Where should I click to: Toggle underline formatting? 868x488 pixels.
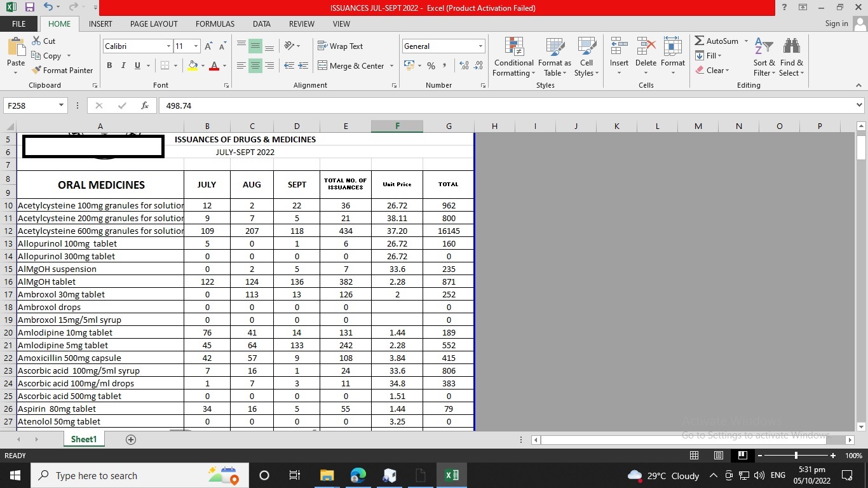coord(137,65)
